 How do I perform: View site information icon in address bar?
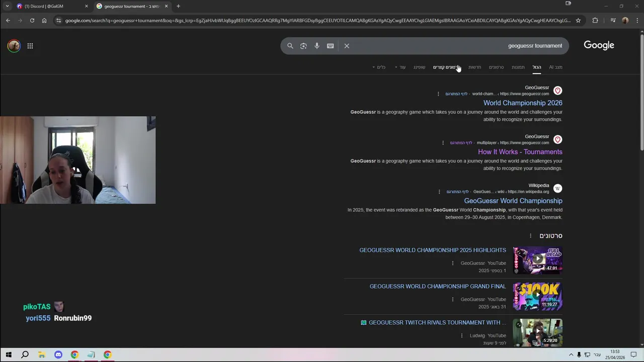[x=58, y=21]
